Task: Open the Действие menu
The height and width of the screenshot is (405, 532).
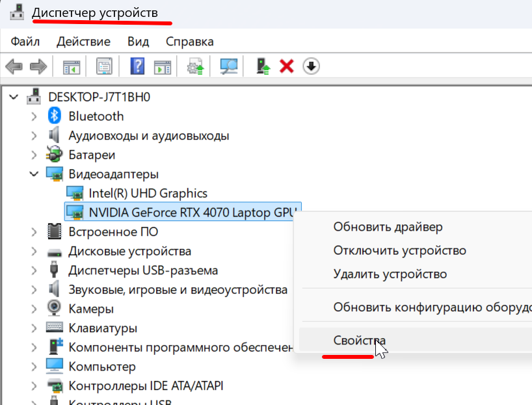Action: [x=83, y=42]
